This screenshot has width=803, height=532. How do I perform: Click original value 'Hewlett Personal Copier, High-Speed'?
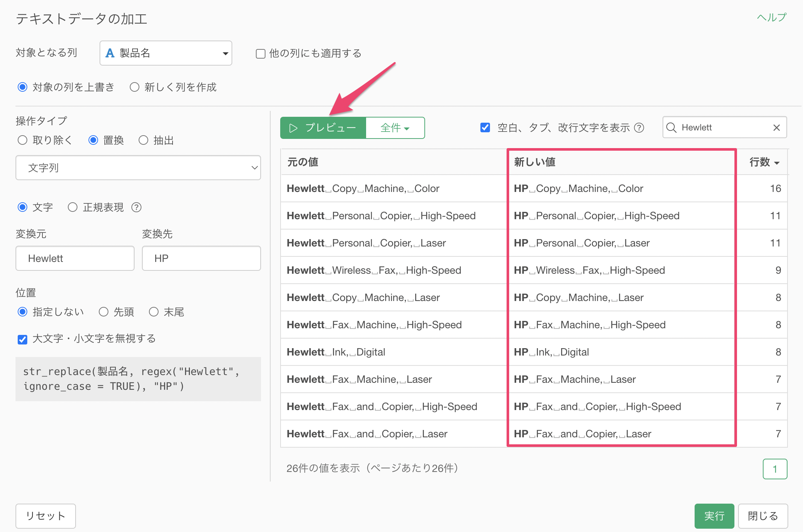[381, 216]
